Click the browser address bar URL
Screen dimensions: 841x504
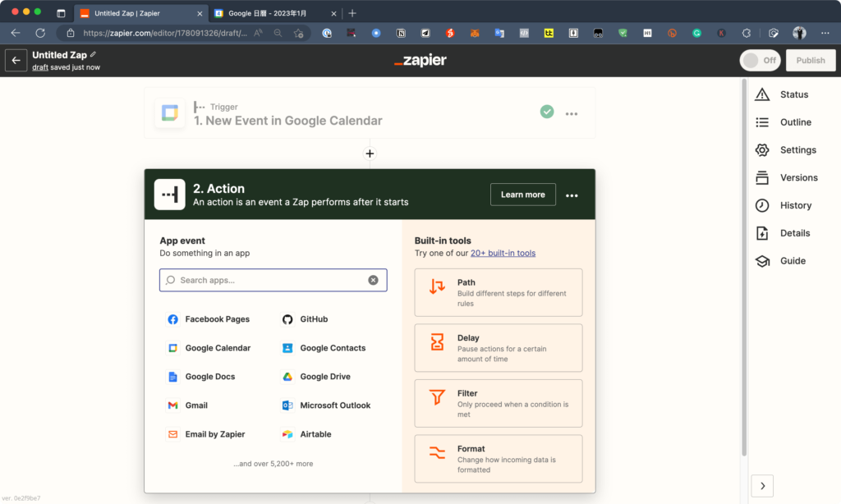(x=165, y=33)
